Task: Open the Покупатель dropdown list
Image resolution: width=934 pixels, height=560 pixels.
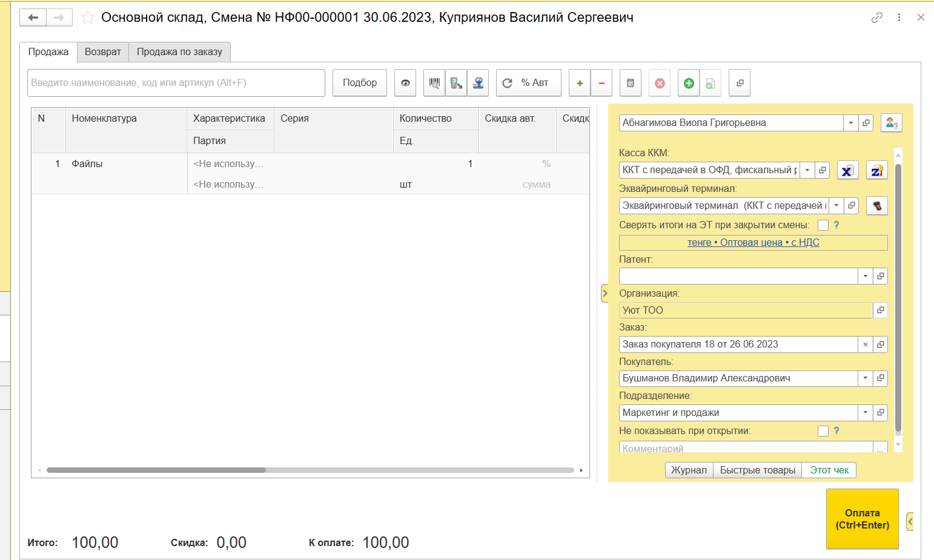Action: click(866, 378)
